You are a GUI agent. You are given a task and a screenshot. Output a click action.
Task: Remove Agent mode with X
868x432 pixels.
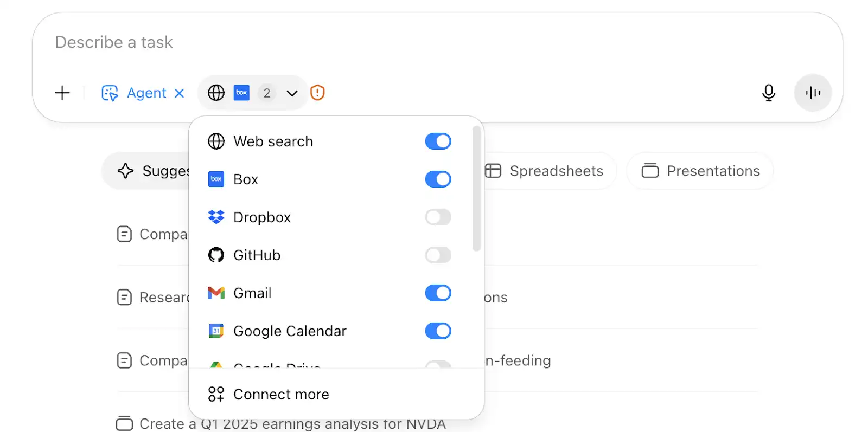click(180, 93)
